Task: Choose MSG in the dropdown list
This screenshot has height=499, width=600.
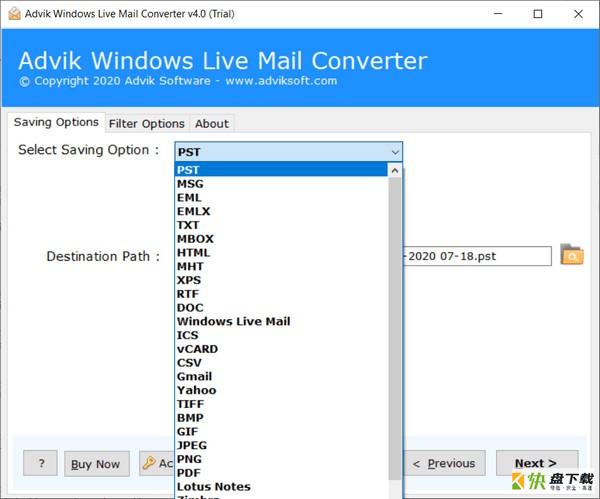Action: 281,184
